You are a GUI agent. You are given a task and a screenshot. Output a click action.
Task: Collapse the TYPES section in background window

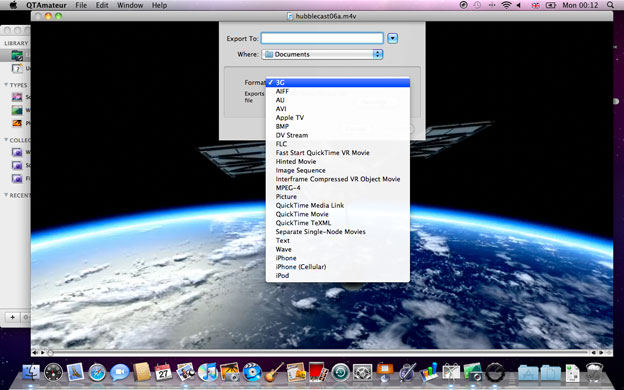pyautogui.click(x=6, y=85)
